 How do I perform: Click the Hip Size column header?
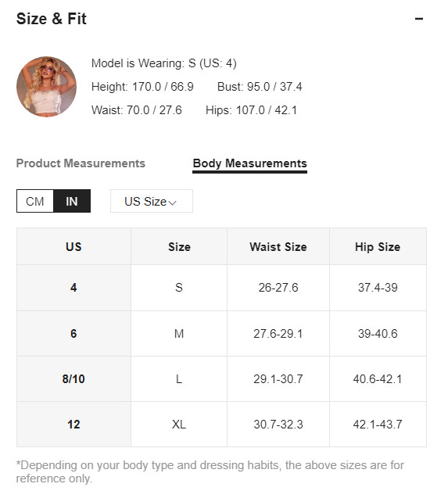378,247
